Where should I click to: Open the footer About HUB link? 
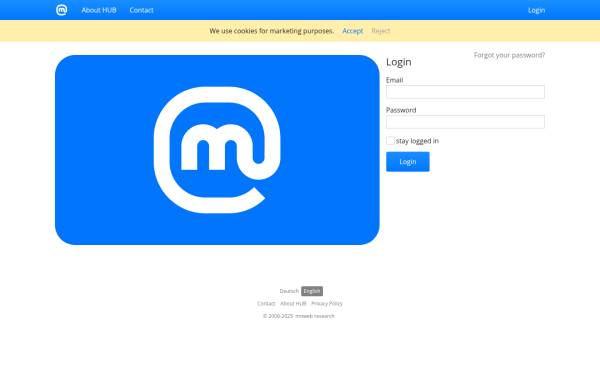pos(293,303)
